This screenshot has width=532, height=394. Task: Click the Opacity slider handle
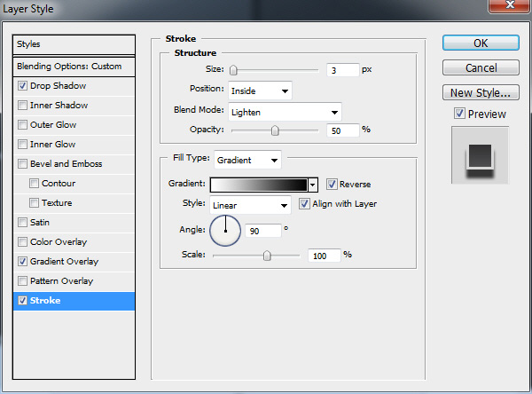[275, 130]
